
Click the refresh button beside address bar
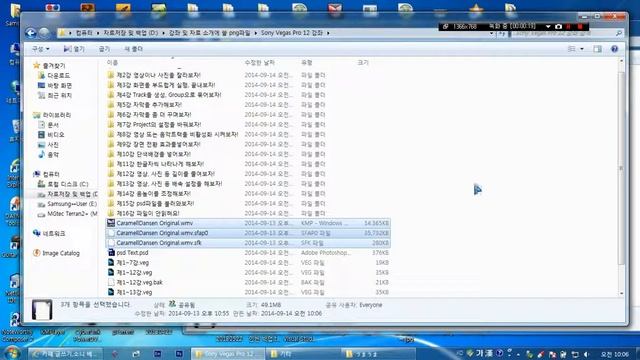[502, 33]
